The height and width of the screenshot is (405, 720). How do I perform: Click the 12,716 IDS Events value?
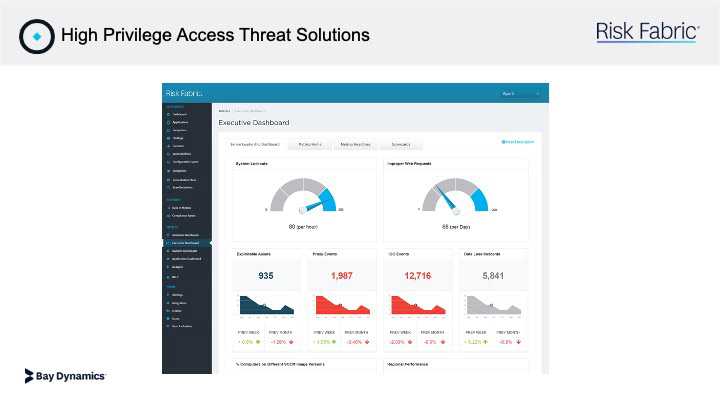pyautogui.click(x=417, y=276)
